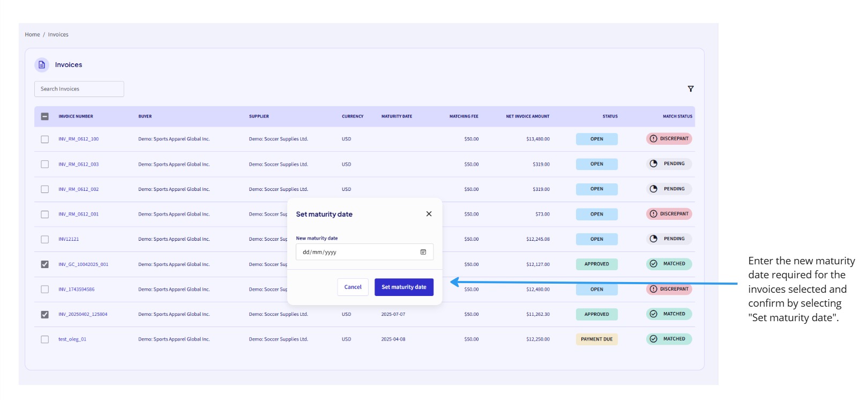Click the STATUS column header
868x400 pixels.
click(x=610, y=116)
